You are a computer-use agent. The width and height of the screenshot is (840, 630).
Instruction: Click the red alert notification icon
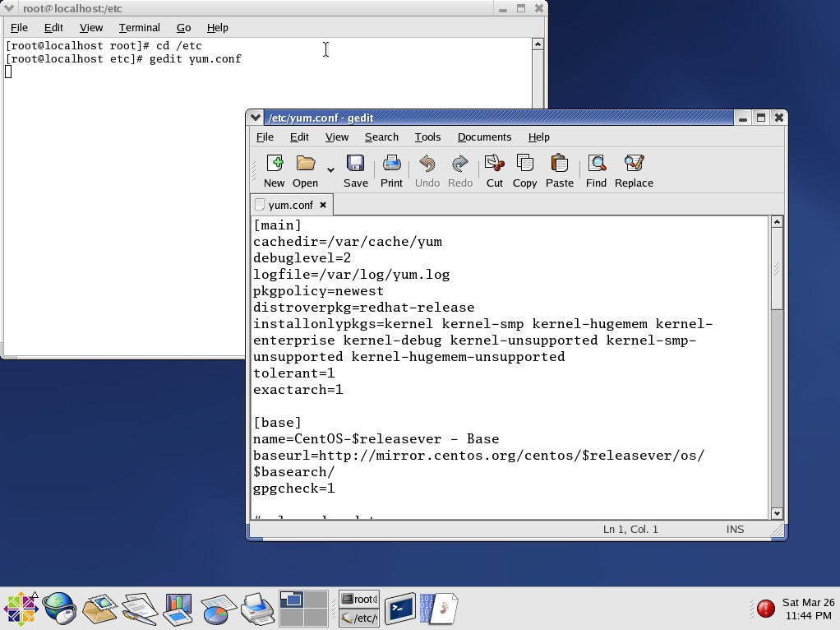click(765, 609)
